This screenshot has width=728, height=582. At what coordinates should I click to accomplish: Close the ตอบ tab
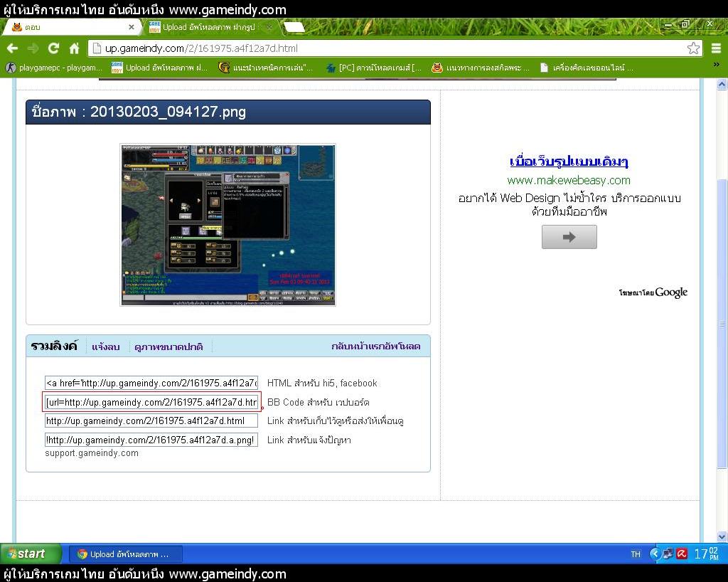coord(132,28)
